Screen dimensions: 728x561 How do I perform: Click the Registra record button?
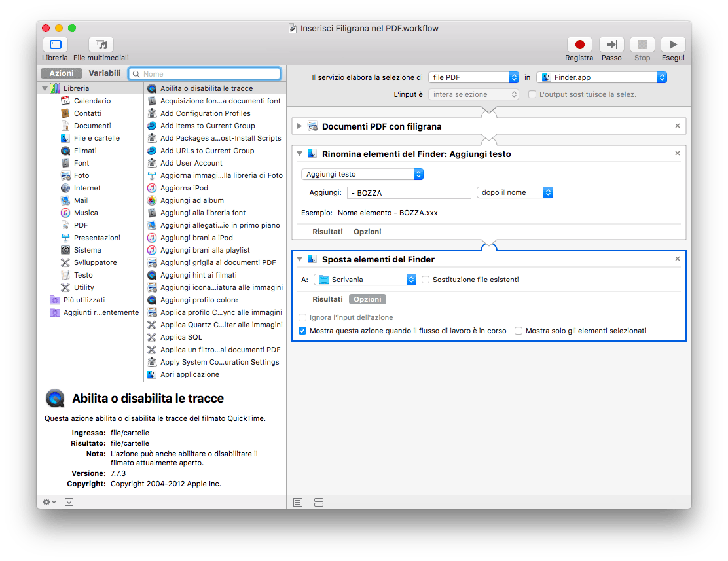pyautogui.click(x=579, y=45)
